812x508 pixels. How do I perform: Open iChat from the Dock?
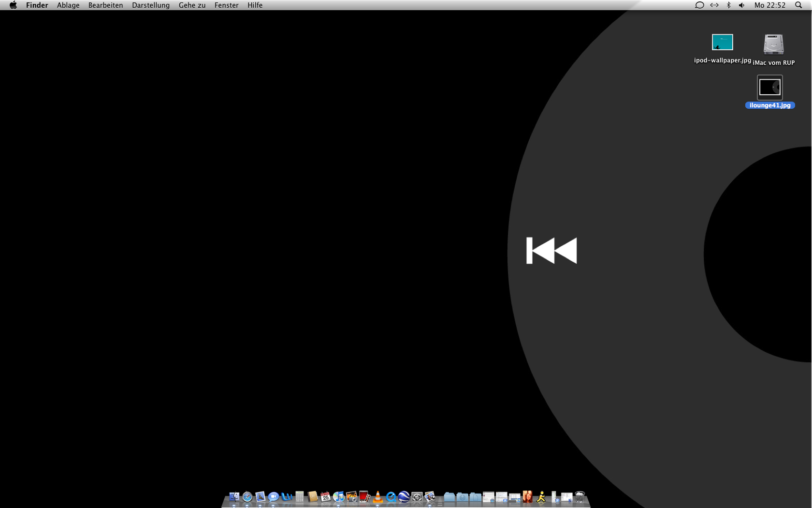274,497
